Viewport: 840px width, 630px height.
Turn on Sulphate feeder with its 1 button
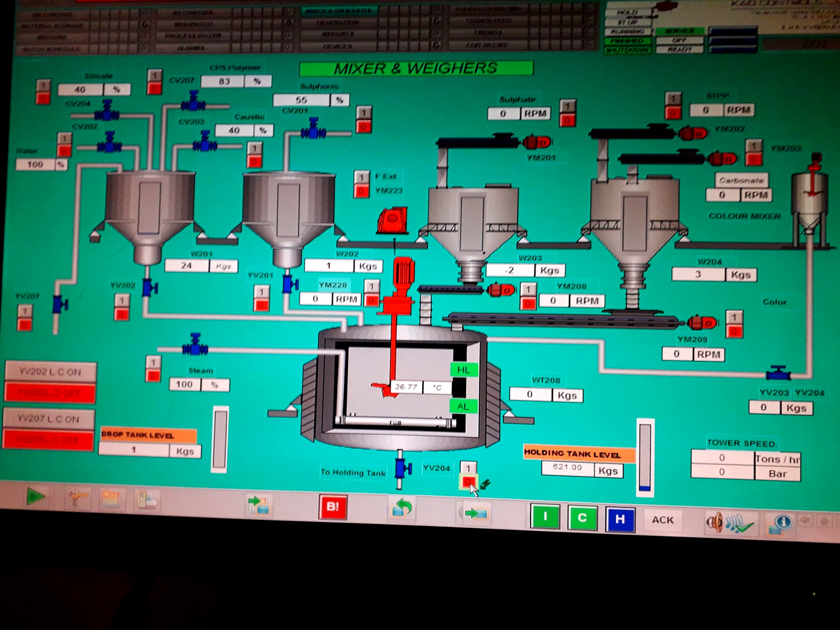click(x=568, y=106)
